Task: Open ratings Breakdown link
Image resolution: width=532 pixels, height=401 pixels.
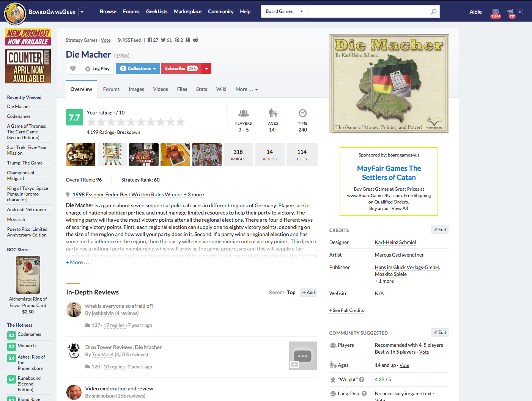Action: (x=129, y=132)
